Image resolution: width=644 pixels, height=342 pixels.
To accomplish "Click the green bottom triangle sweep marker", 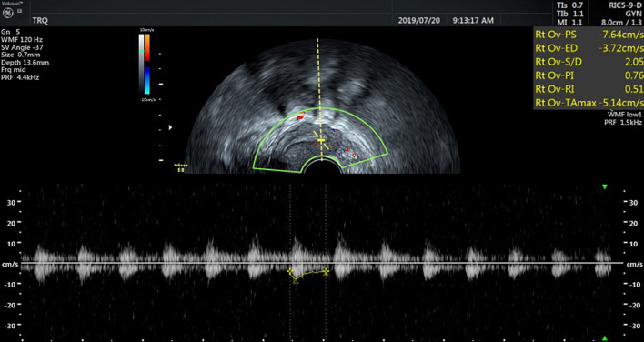I will 604,337.
